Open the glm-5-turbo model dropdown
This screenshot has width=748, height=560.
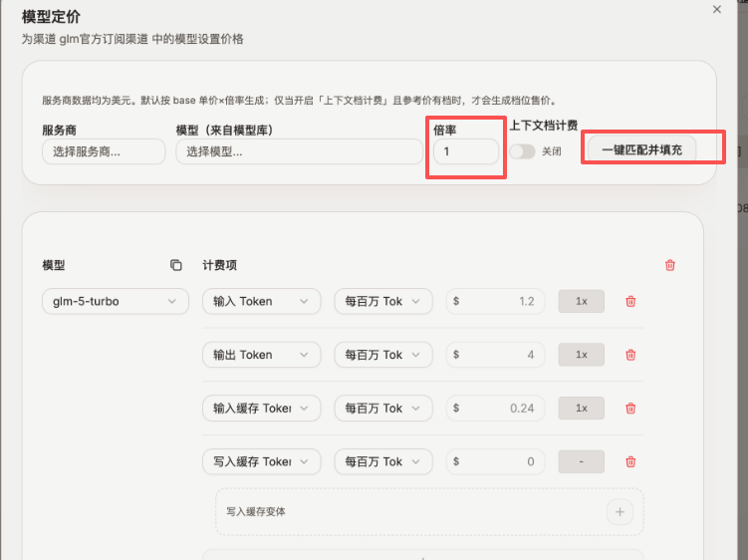click(116, 301)
